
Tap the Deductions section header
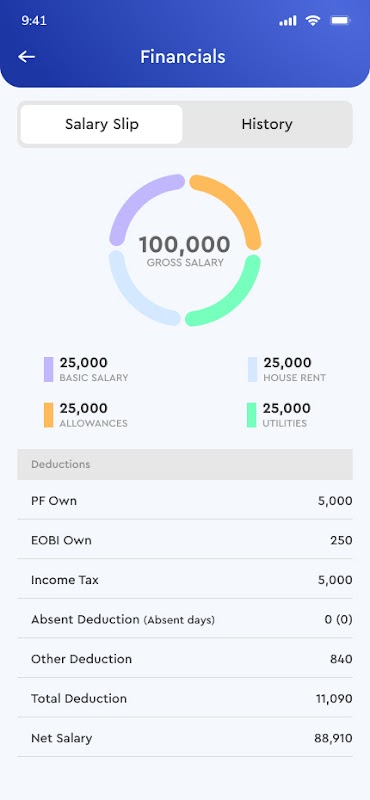coord(185,464)
